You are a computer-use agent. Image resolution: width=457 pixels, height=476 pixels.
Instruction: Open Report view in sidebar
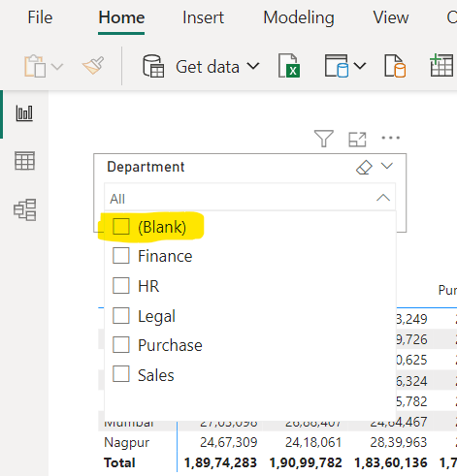click(24, 113)
